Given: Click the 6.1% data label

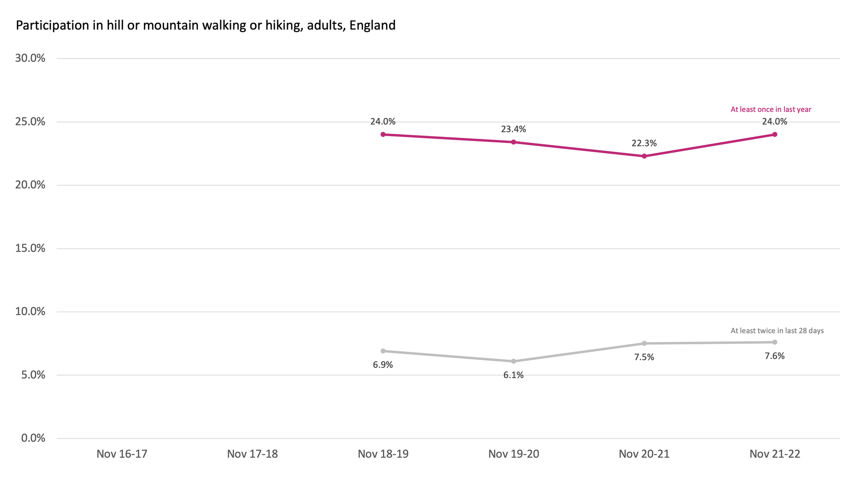Looking at the screenshot, I should tap(513, 375).
